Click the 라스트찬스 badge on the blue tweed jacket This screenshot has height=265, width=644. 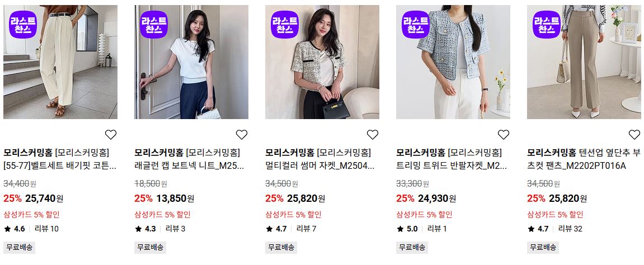pyautogui.click(x=416, y=24)
